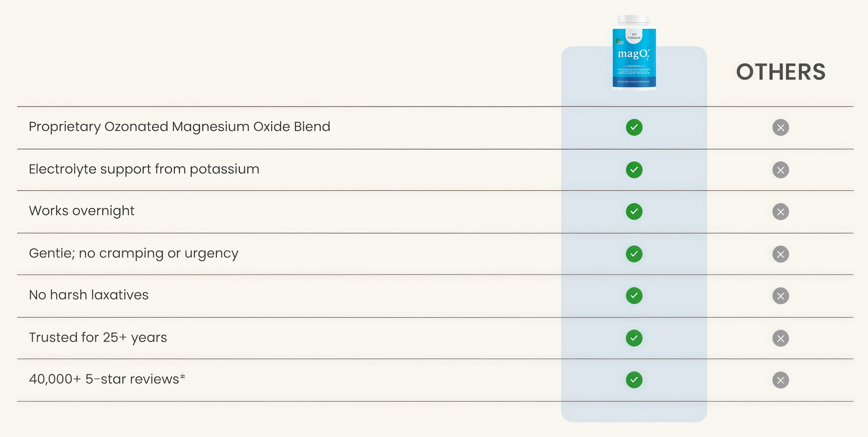Click green checkmark for Electrolyte support row

point(634,170)
